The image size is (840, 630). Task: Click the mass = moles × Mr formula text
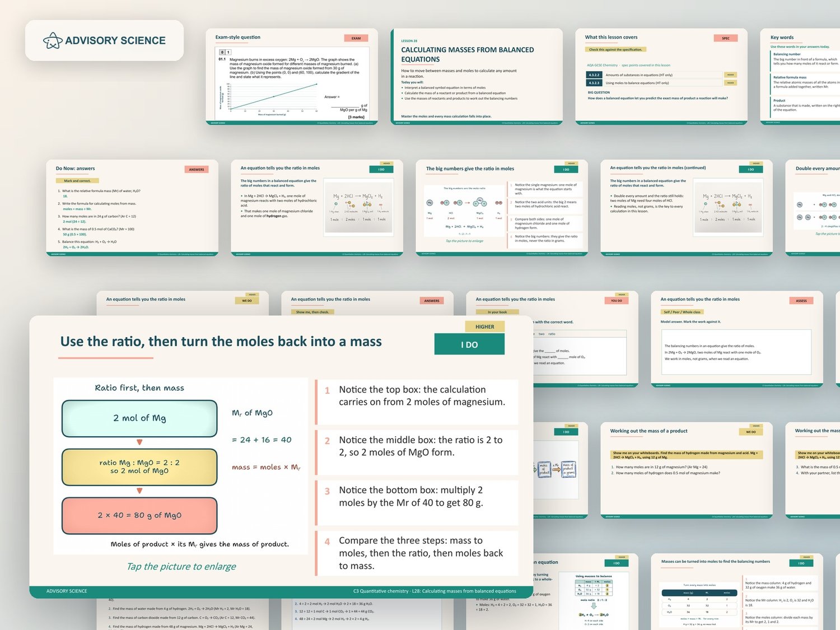(267, 467)
